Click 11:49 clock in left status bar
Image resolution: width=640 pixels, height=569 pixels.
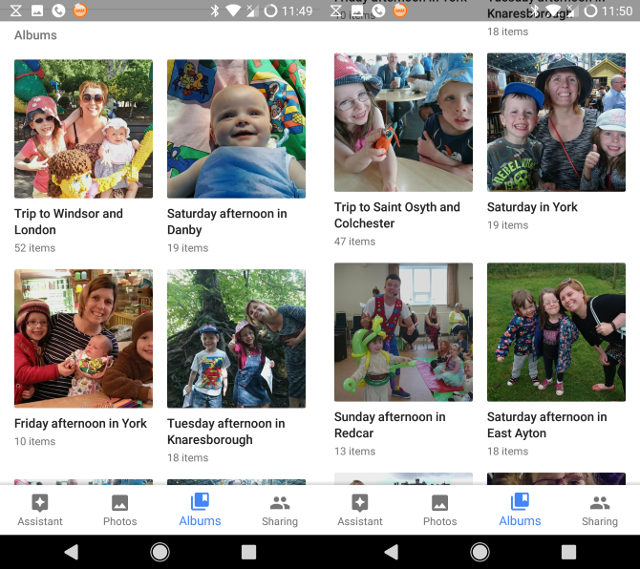297,11
